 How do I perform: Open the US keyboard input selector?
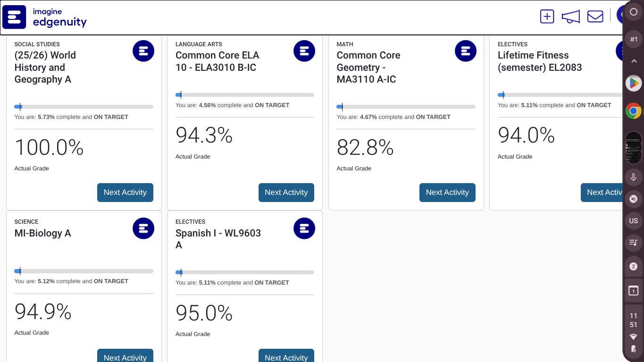click(634, 221)
